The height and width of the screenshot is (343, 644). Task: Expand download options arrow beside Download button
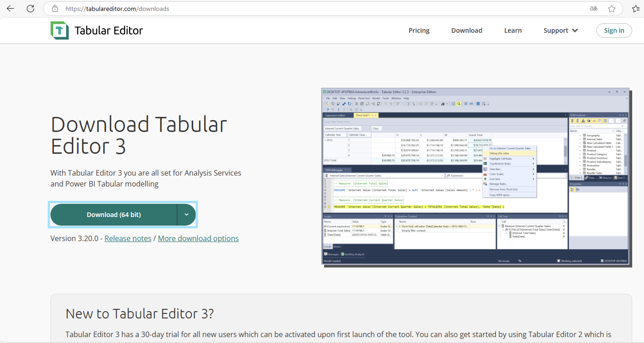pos(187,215)
